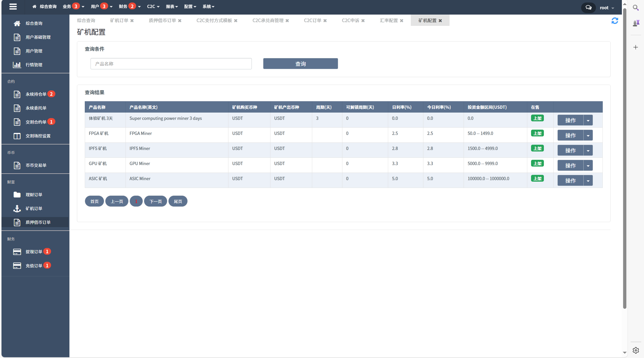Toggle 上架 status for FPGA矿机

click(538, 133)
